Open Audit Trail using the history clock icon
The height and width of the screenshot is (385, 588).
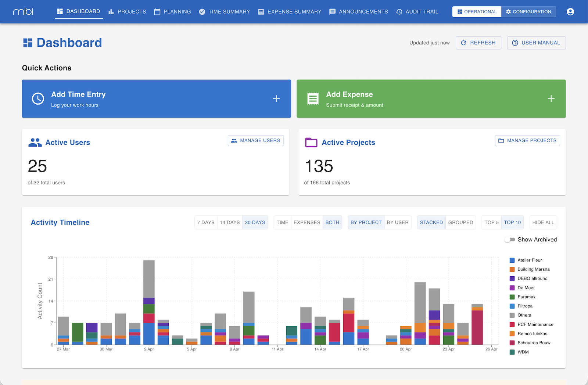pyautogui.click(x=399, y=11)
